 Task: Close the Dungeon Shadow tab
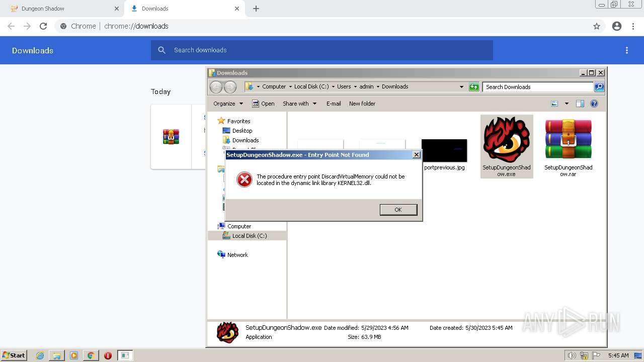[x=116, y=9]
